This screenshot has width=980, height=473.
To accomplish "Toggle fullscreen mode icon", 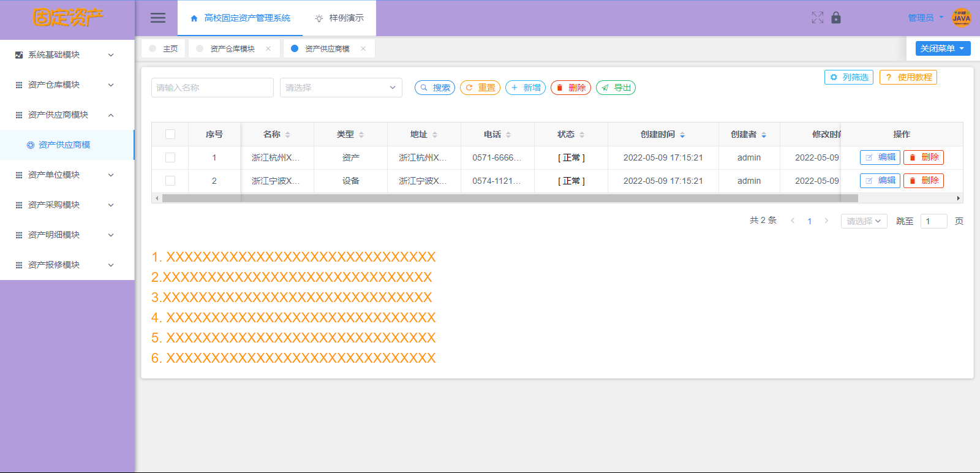I will tap(817, 18).
